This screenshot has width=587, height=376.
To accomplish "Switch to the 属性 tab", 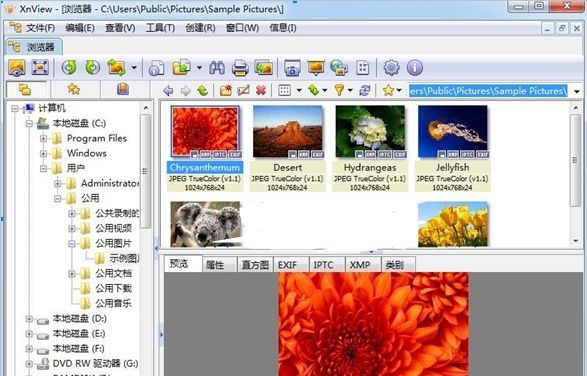I will pos(219,265).
